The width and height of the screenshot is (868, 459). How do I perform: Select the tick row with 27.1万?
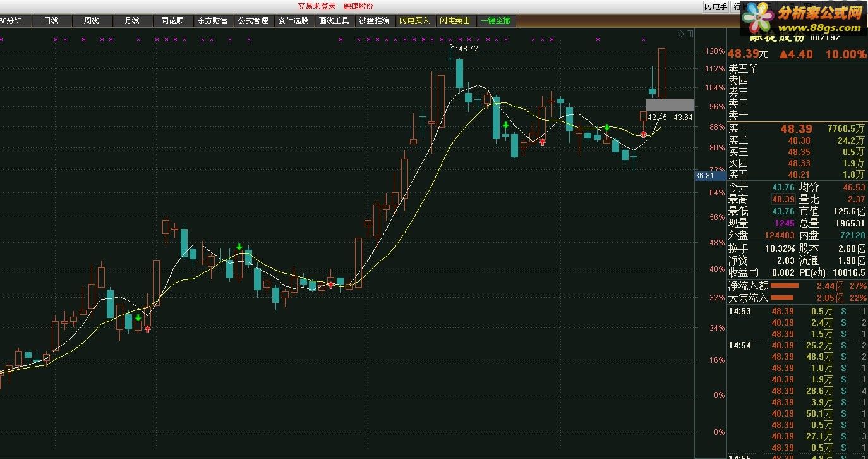(797, 436)
